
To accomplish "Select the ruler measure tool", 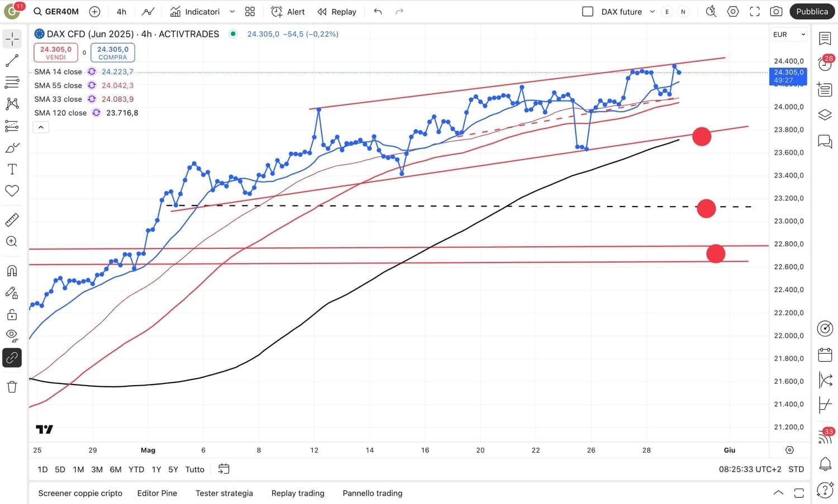I will click(x=12, y=220).
